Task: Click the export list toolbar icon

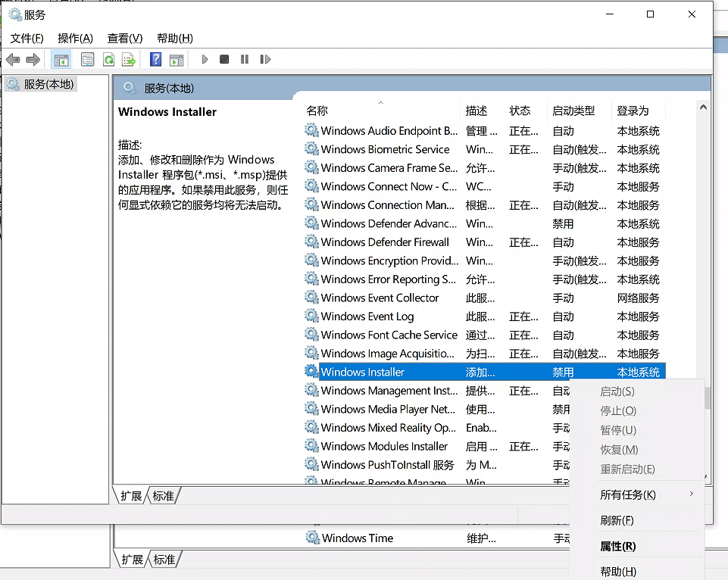Action: point(129,59)
